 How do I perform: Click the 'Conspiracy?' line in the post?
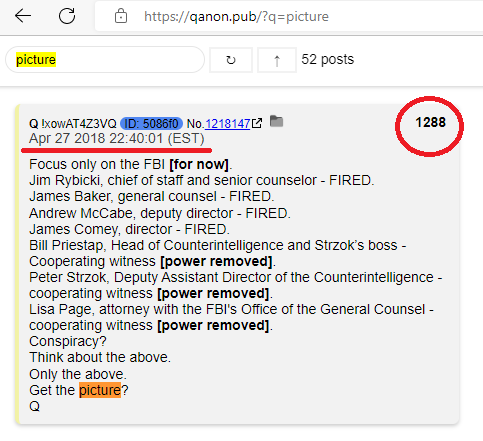pyautogui.click(x=68, y=341)
